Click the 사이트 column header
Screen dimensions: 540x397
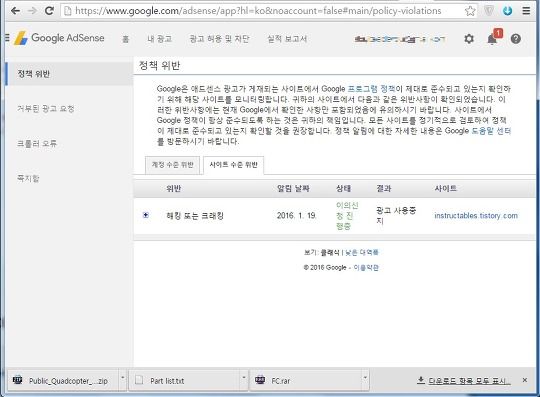point(445,188)
